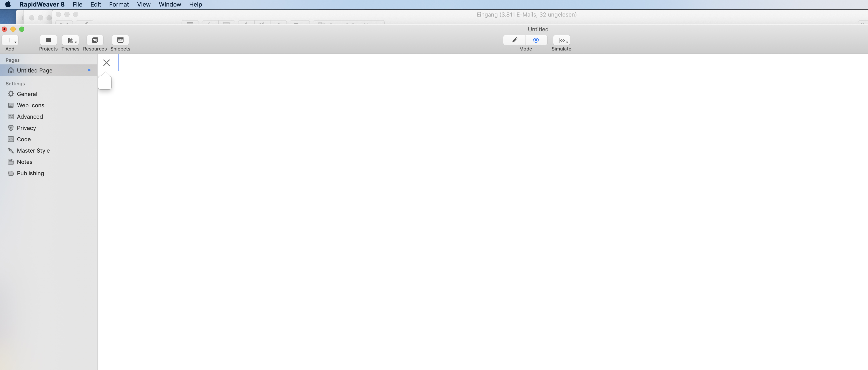Viewport: 868px width, 370px height.
Task: Open the Themes dropdown in toolbar
Action: [x=70, y=40]
